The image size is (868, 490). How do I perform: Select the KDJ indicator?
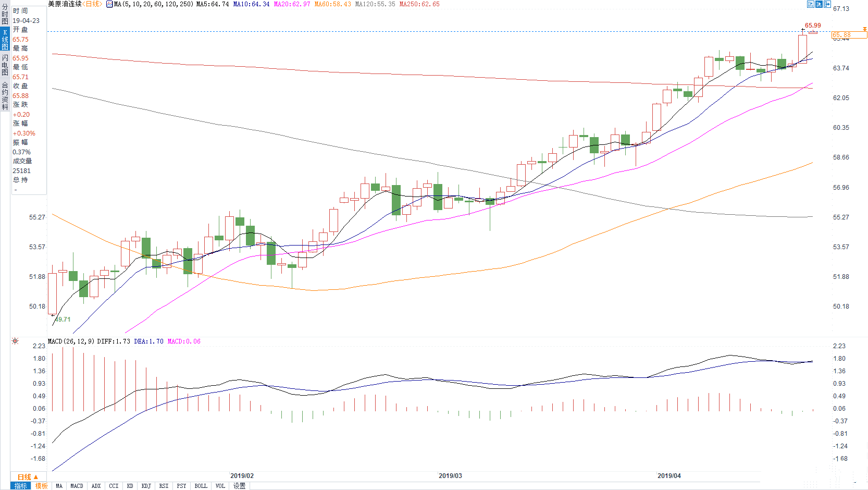(x=146, y=486)
